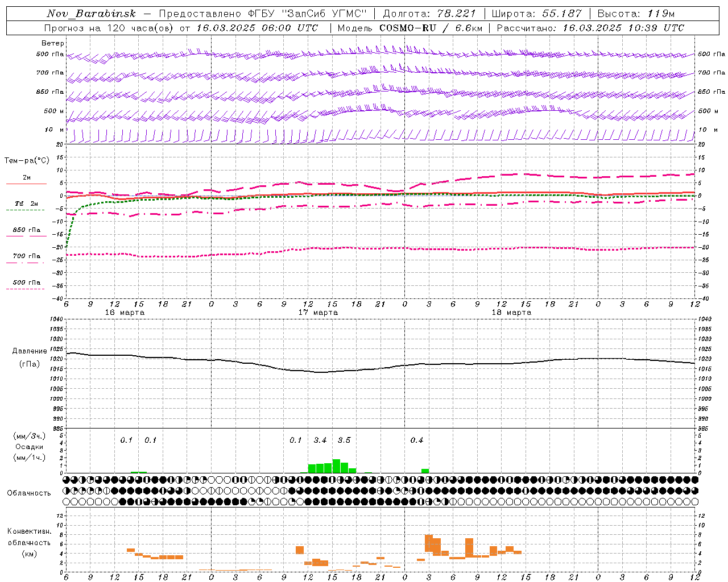The width and height of the screenshot is (728, 582).
Task: Select the Высота: 119м header text
Action: [x=636, y=14]
